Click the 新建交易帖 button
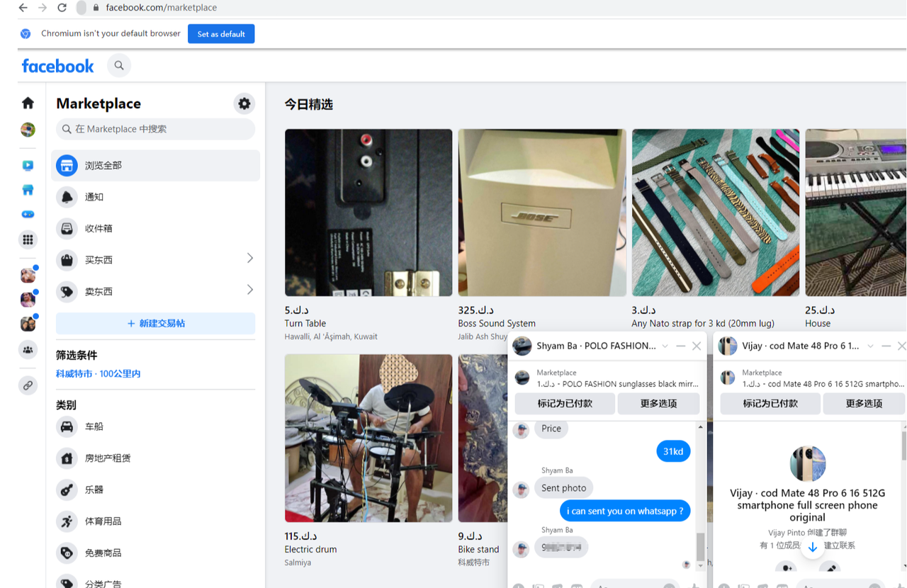Image resolution: width=907 pixels, height=588 pixels. (155, 323)
